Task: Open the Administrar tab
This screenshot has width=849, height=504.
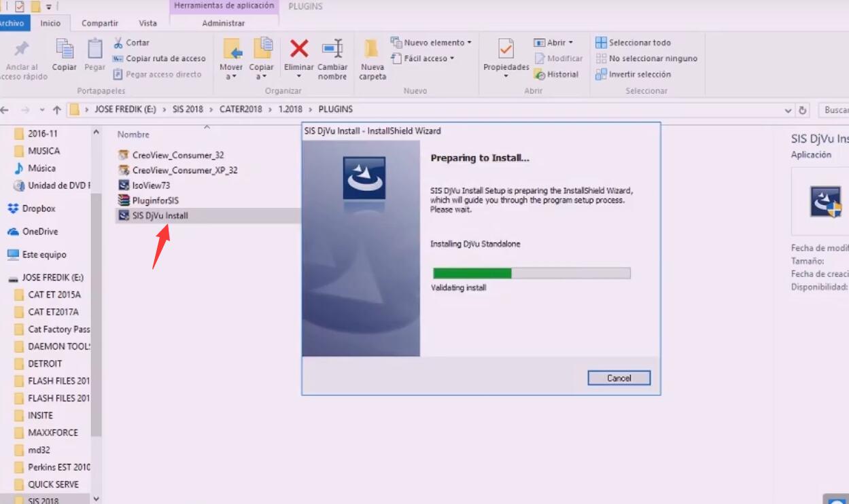Action: click(x=224, y=23)
